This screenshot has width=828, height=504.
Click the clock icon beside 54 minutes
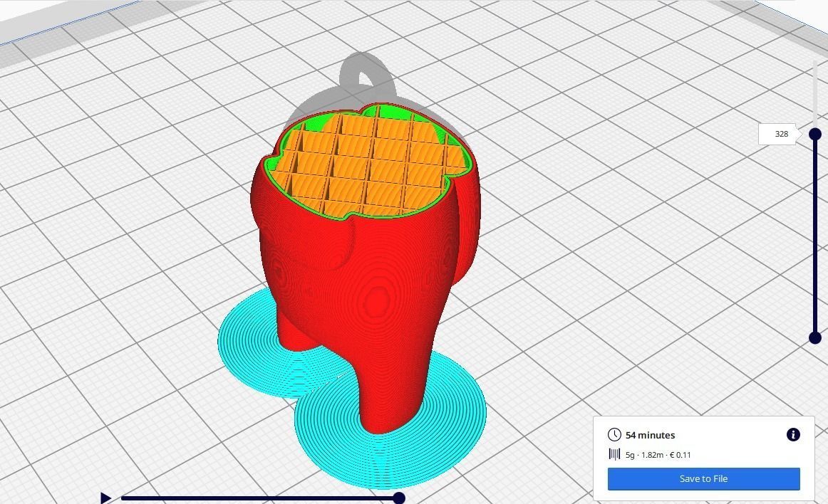(x=615, y=435)
